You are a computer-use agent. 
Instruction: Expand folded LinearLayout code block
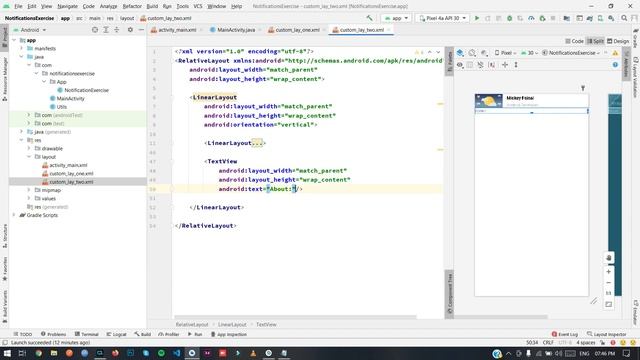point(257,143)
